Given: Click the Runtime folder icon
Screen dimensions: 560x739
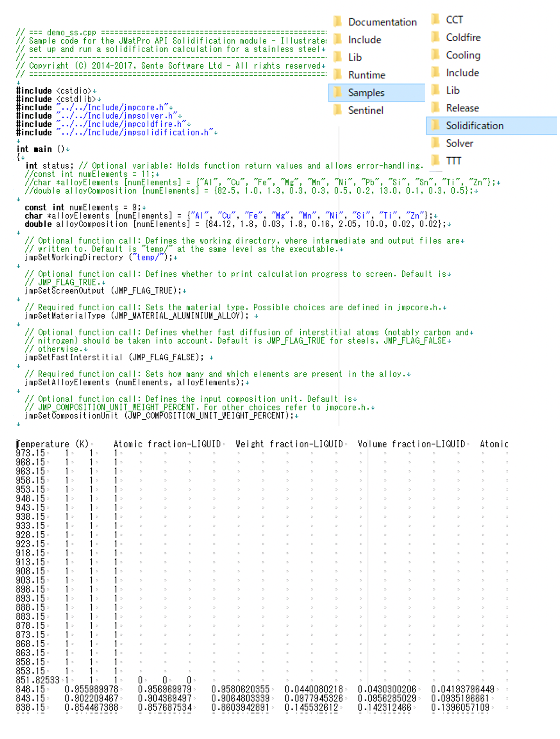Looking at the screenshot, I should coord(338,75).
